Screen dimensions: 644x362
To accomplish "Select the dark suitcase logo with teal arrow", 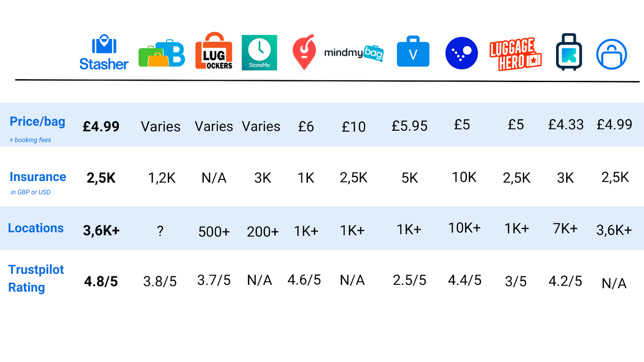I will [569, 52].
